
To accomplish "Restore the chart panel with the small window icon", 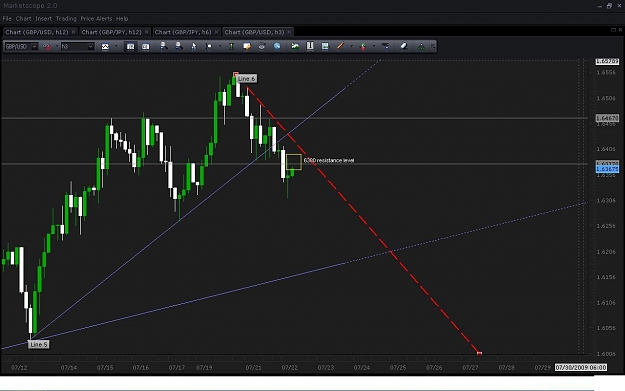I will [613, 30].
